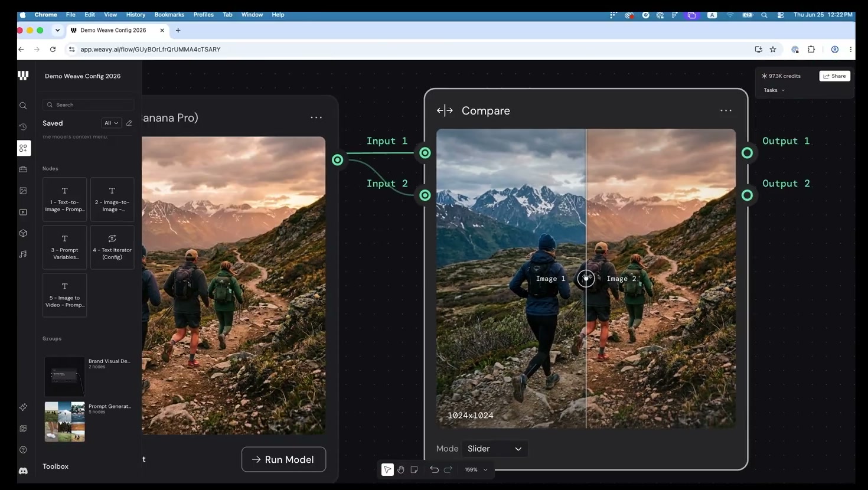Open the Discord icon at sidebar bottom
This screenshot has height=490, width=868.
[x=23, y=471]
